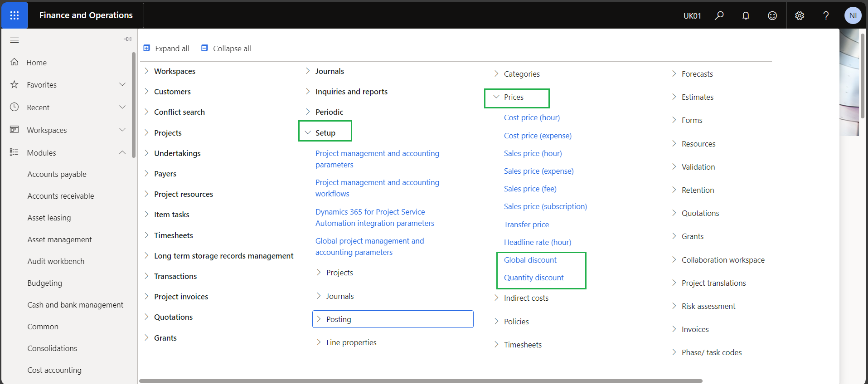
Task: Expand Project invoices section
Action: pos(146,296)
